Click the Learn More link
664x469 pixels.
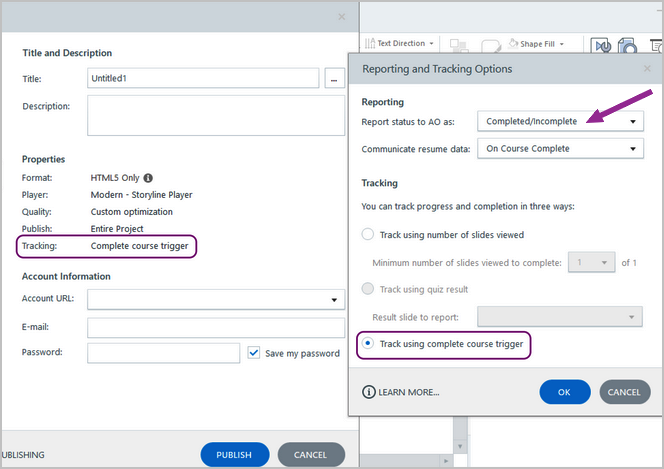point(409,392)
